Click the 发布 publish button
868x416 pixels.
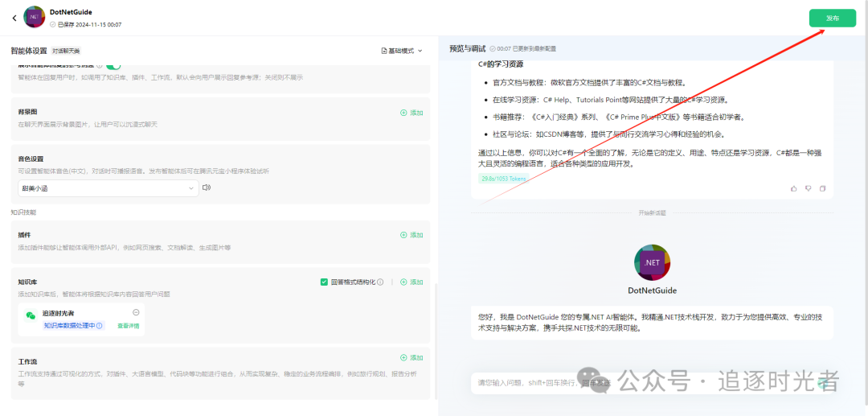tap(832, 19)
